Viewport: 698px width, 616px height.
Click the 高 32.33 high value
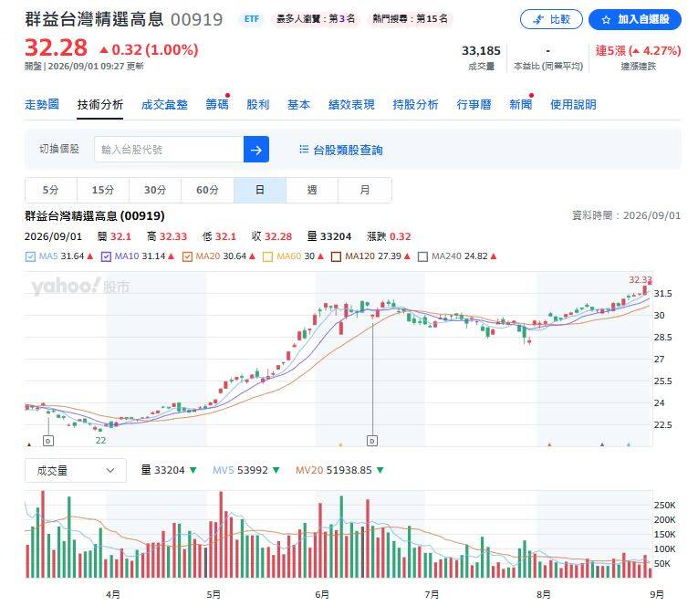(167, 236)
